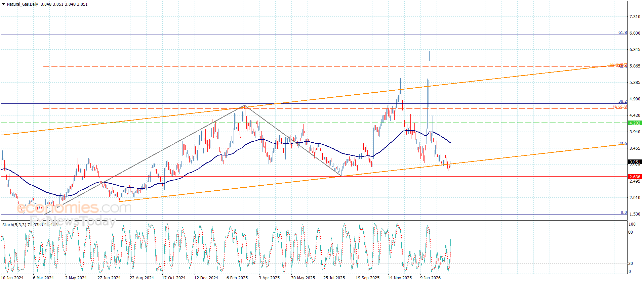
Task: Select the 38.2 Fibonacci retracement label
Action: click(622, 101)
